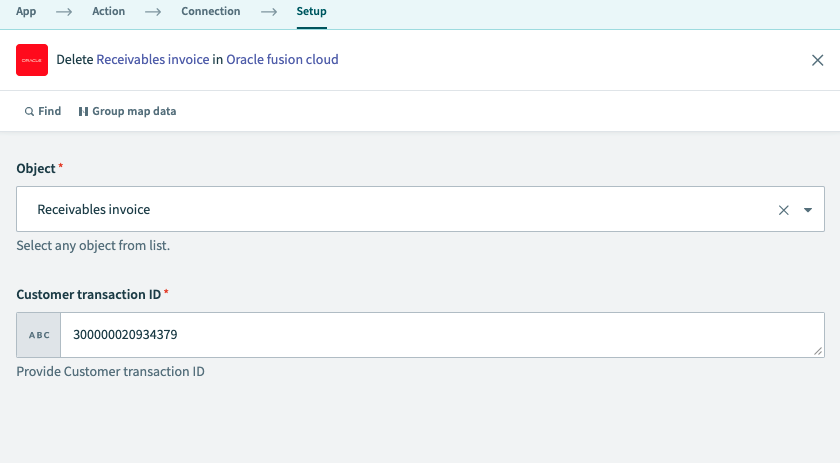Click the 'Select any object from list' hint
The width and height of the screenshot is (840, 463).
pos(93,245)
